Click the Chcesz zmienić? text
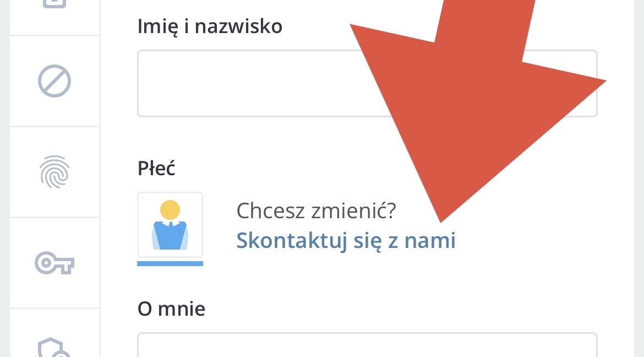 316,210
